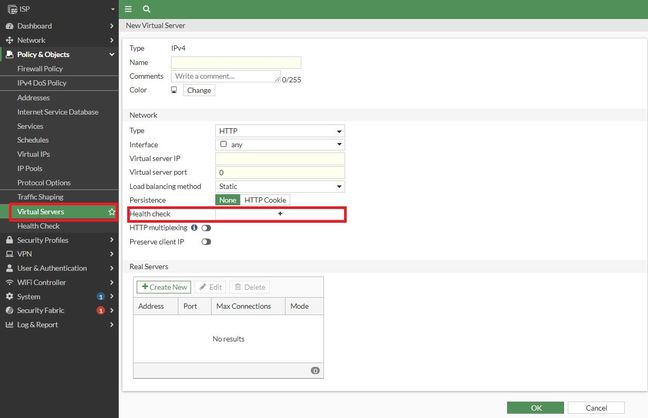Click the OK button
The height and width of the screenshot is (418, 648).
click(535, 408)
